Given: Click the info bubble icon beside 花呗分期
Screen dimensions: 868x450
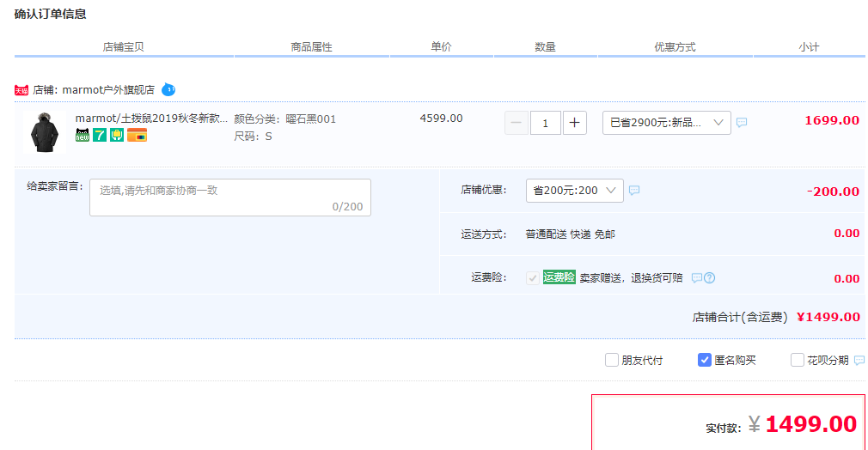Looking at the screenshot, I should click(x=859, y=361).
